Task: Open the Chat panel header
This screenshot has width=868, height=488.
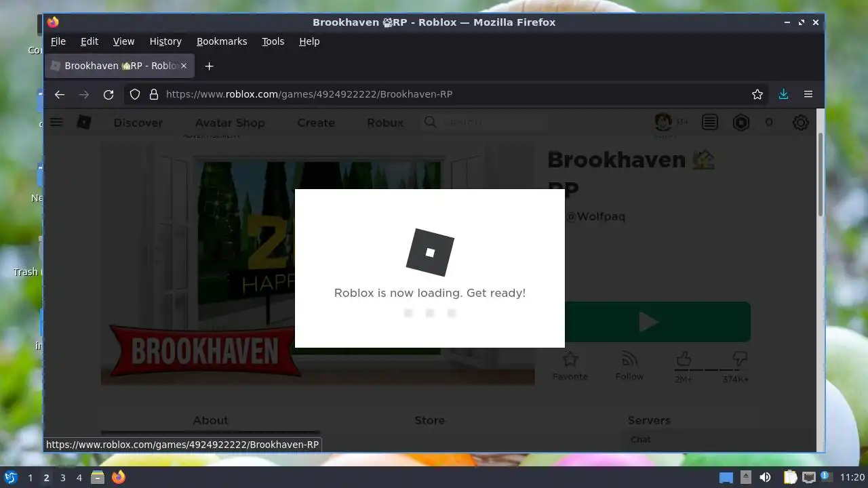Action: (717, 439)
